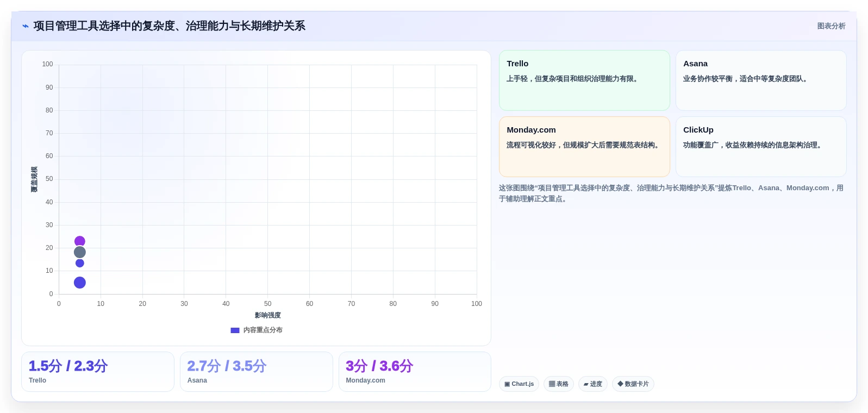Screen dimensions: 868x413
Task: Click the 图表分析 label in the header
Action: pyautogui.click(x=831, y=26)
